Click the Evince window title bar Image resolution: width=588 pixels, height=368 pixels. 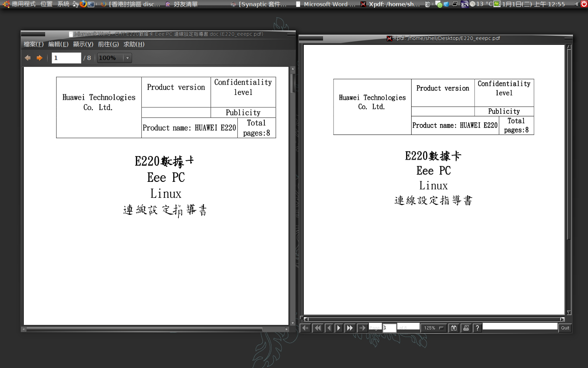click(158, 34)
